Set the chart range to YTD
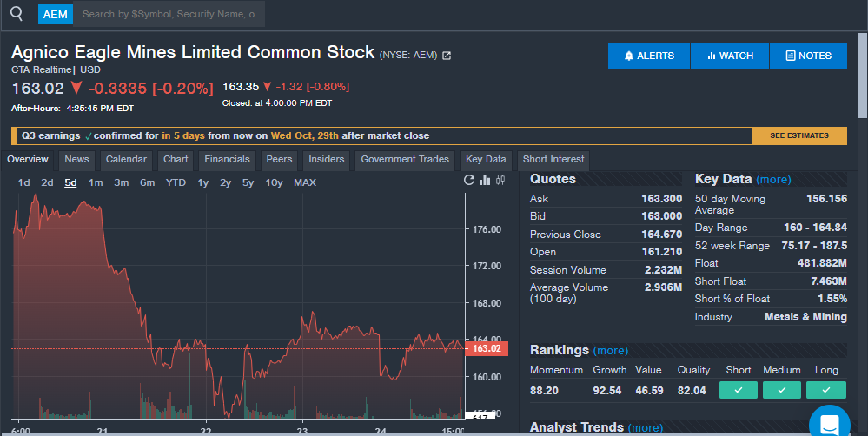Image resolution: width=868 pixels, height=436 pixels. [x=176, y=182]
